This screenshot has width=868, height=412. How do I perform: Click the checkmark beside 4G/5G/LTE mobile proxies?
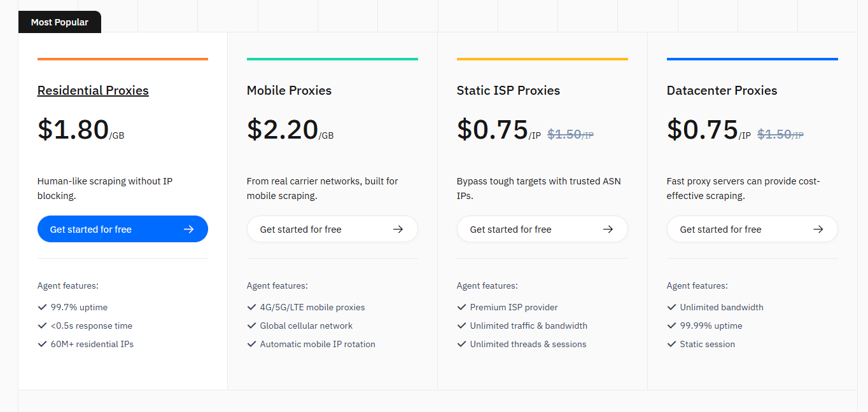pos(251,306)
